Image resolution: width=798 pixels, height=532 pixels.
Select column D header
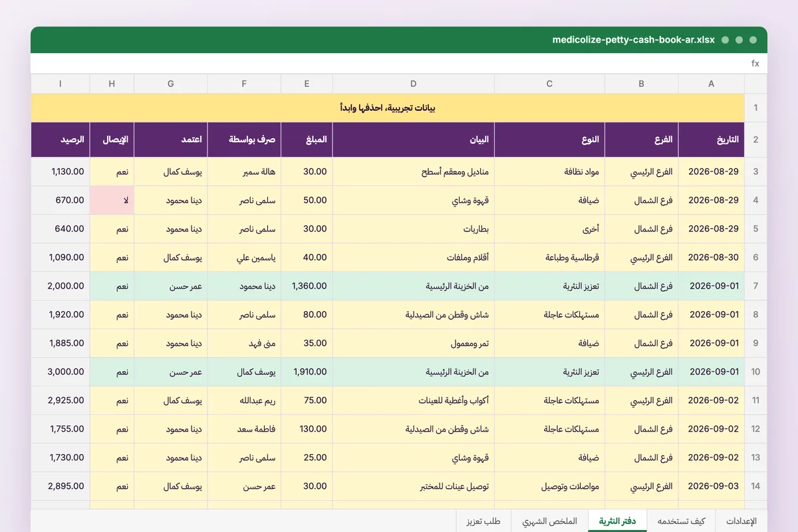click(414, 84)
